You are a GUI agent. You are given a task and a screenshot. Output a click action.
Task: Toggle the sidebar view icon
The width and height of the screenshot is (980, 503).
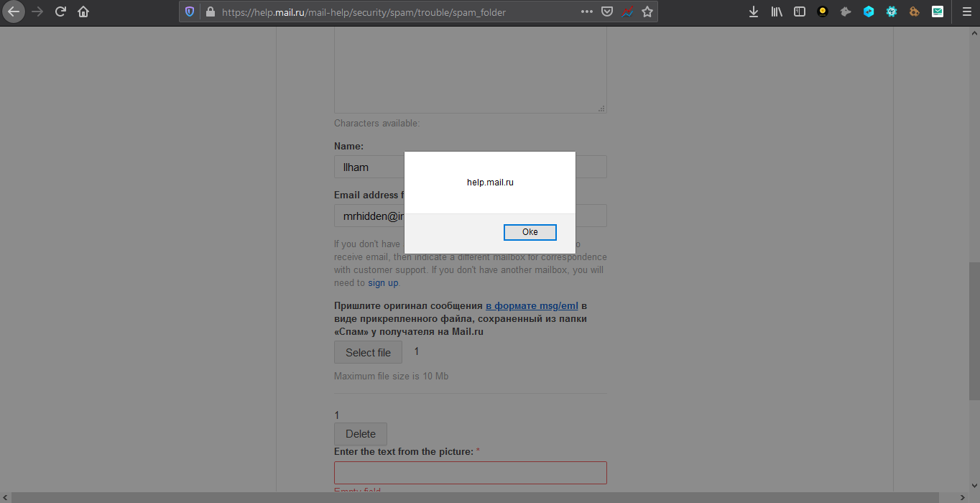coord(799,11)
